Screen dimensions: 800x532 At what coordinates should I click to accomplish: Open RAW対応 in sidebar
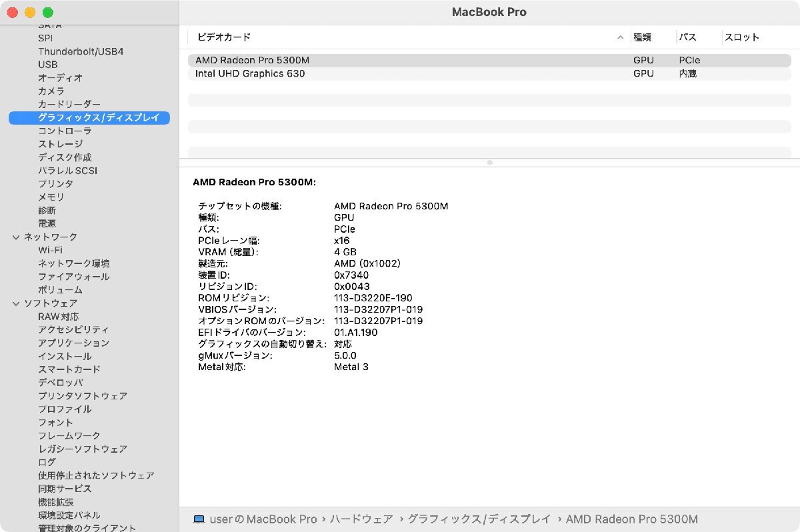pos(58,316)
